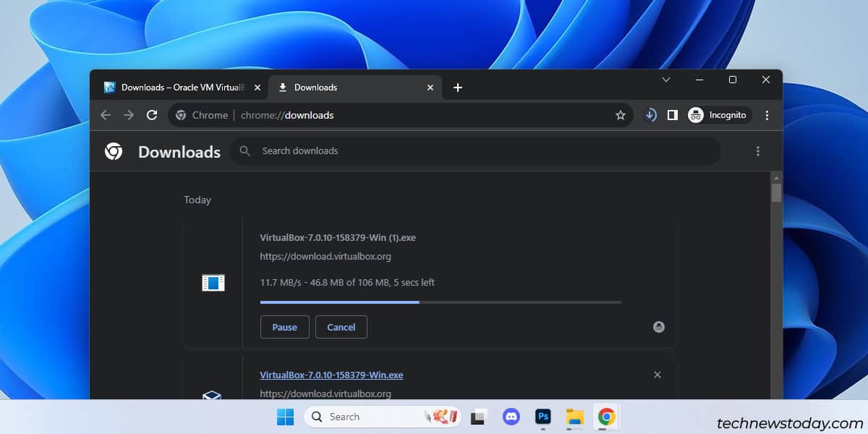868x434 pixels.
Task: Open Photoshop from the taskbar
Action: pyautogui.click(x=543, y=417)
